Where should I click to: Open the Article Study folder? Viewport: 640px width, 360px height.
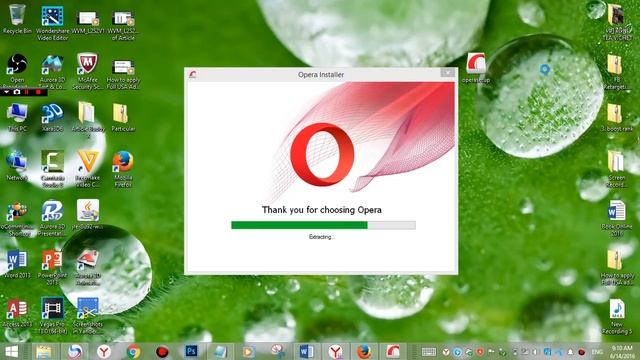(88, 120)
